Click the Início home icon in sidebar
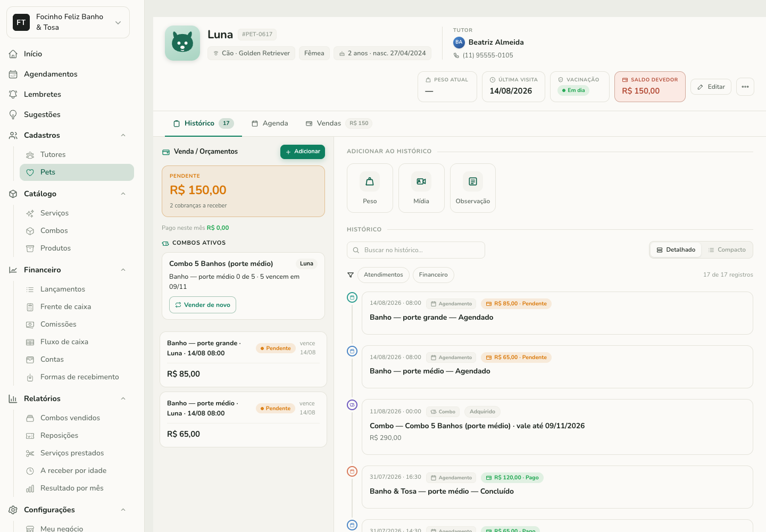Viewport: 766px width, 532px height. point(13,54)
